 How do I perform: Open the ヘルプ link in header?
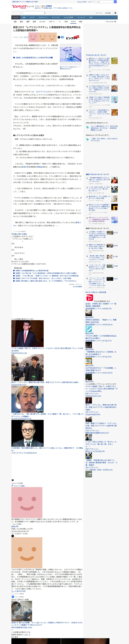tap(90, 2)
